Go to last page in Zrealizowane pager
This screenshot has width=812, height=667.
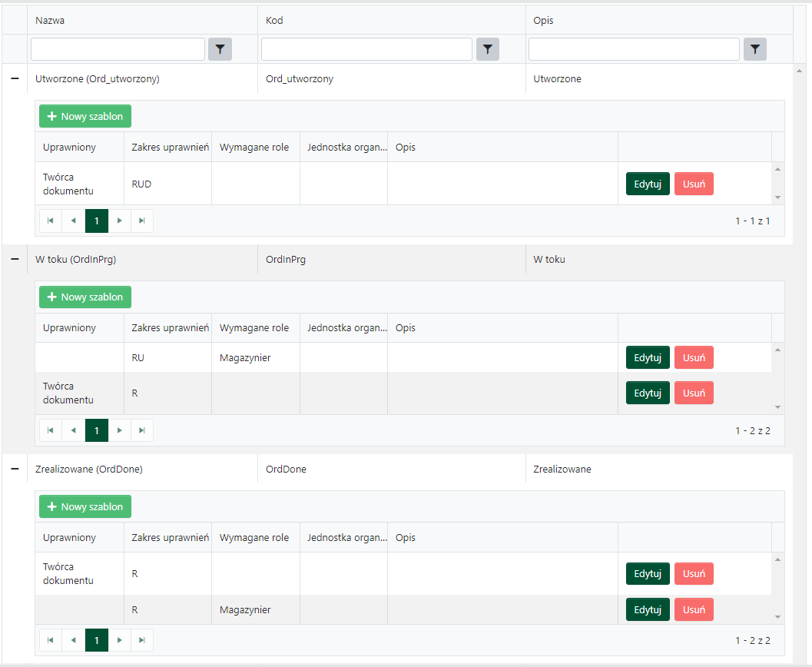coord(142,640)
